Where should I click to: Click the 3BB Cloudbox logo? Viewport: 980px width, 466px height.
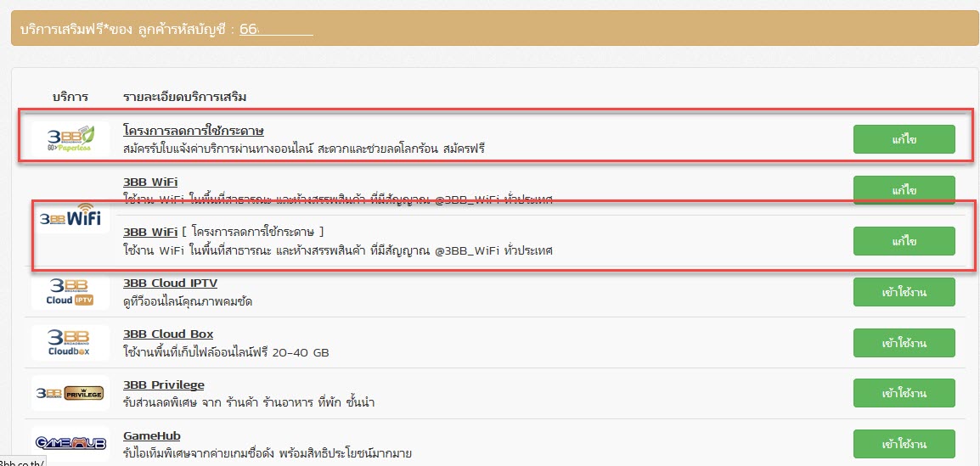pos(70,343)
